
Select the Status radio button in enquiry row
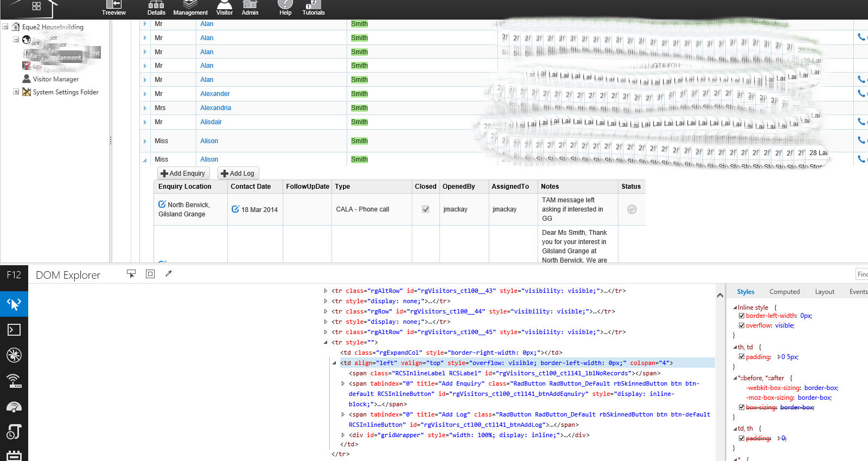pyautogui.click(x=631, y=209)
